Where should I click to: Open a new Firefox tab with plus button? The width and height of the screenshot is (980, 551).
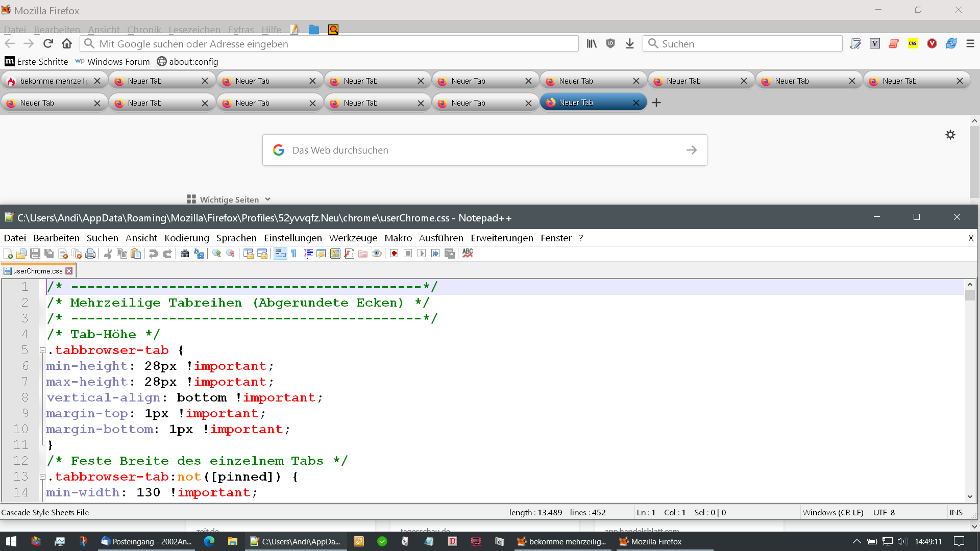[x=656, y=103]
